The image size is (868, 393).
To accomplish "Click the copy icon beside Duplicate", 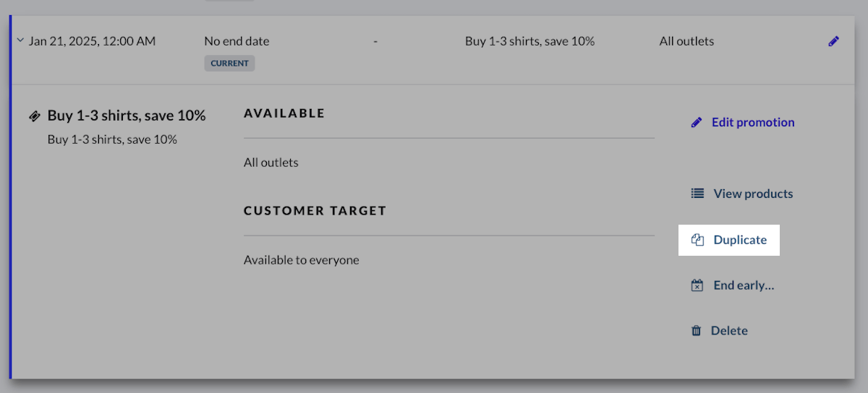I will click(x=697, y=240).
